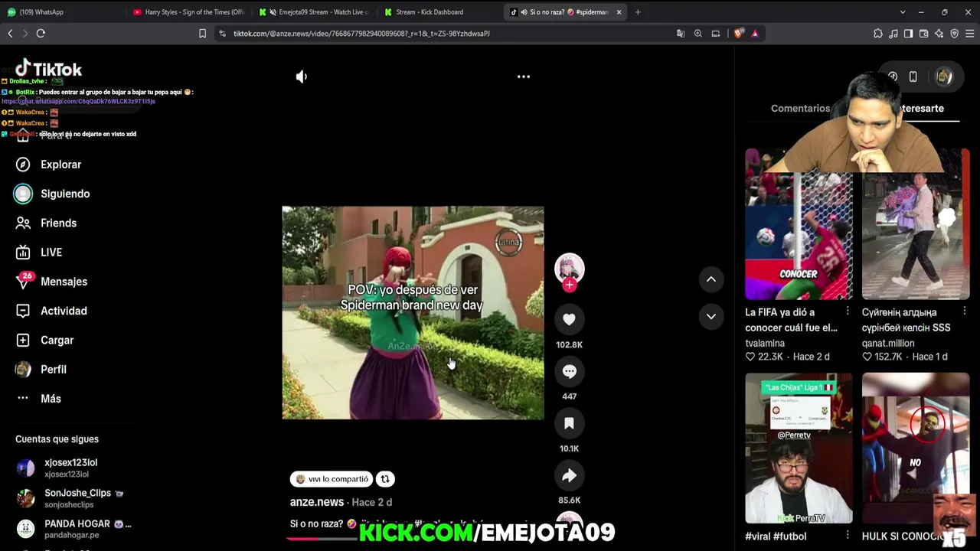Click the Mensajes icon with 26 badge
The width and height of the screenshot is (980, 551).
click(x=24, y=281)
